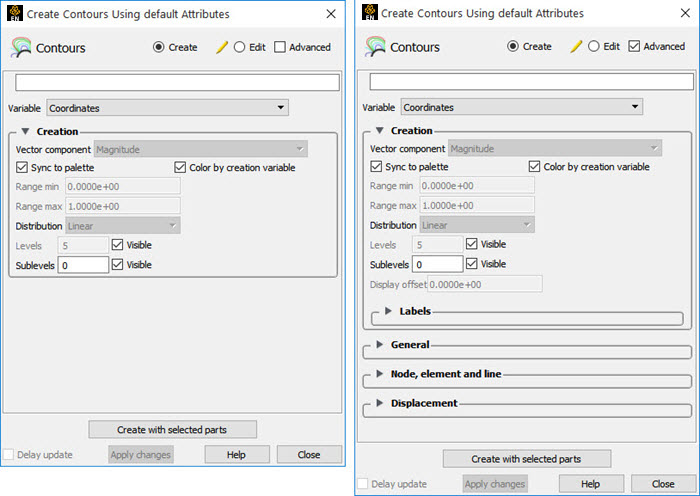Toggle Delay update checkbox in left dialog

tap(8, 454)
